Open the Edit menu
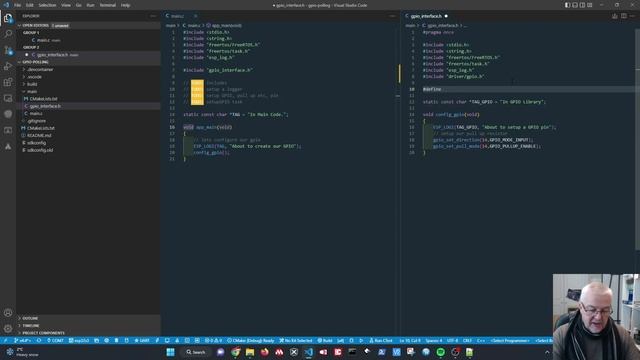 (30, 5)
